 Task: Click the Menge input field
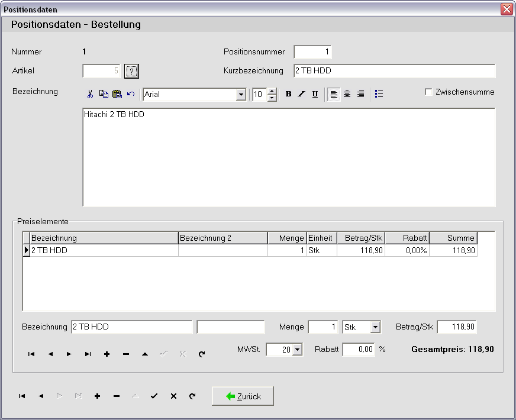323,327
